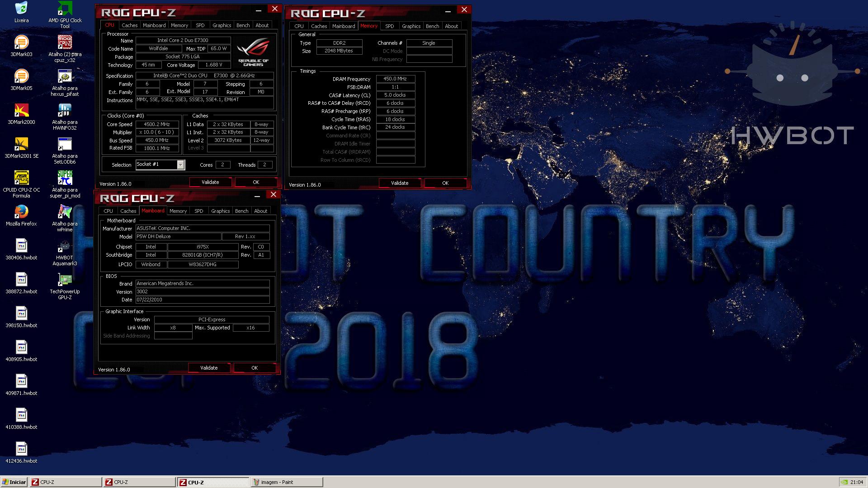Switch to Caches tab in CPU window

[x=129, y=25]
